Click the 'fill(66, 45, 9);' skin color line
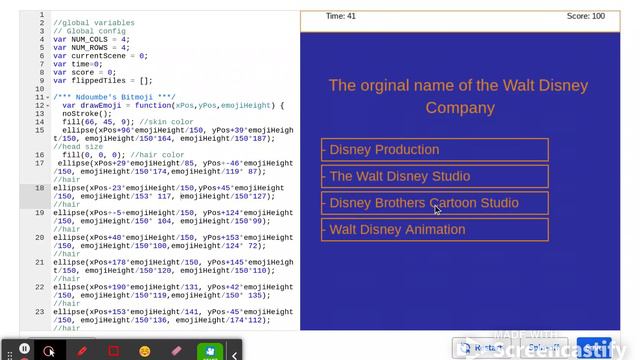Screen dimensions: 640x360 (x=127, y=122)
